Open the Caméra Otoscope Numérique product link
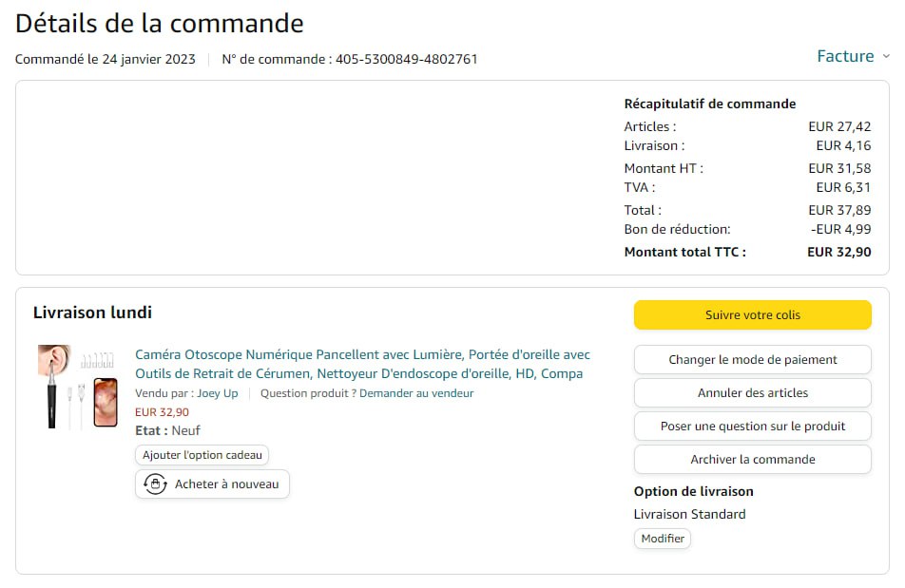Viewport: 905px width, 588px height. 362,364
